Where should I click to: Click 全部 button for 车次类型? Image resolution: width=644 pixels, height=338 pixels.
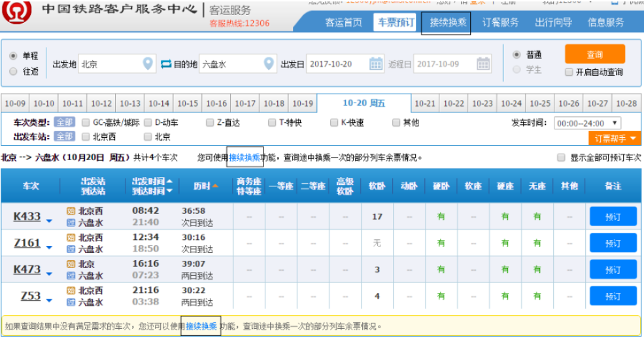[65, 122]
